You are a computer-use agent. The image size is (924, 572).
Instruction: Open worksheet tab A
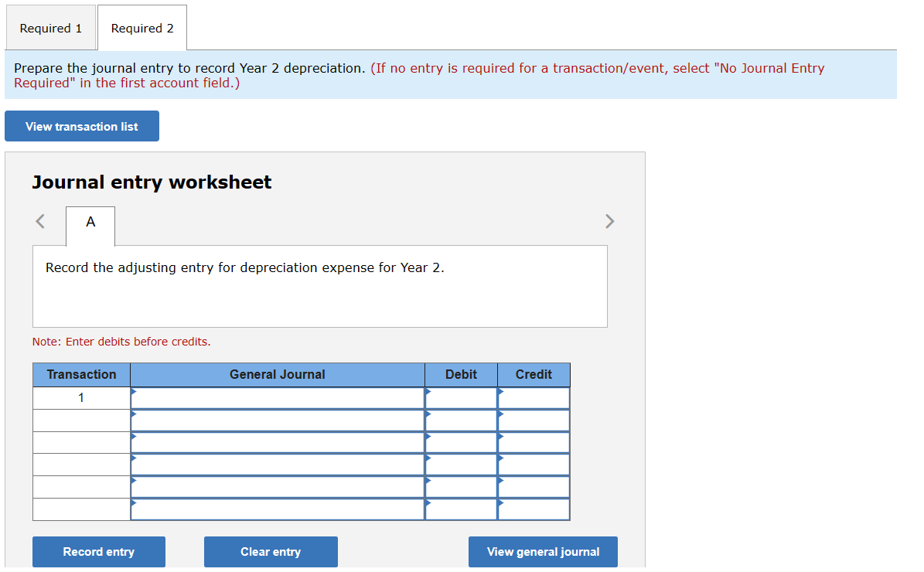(90, 226)
